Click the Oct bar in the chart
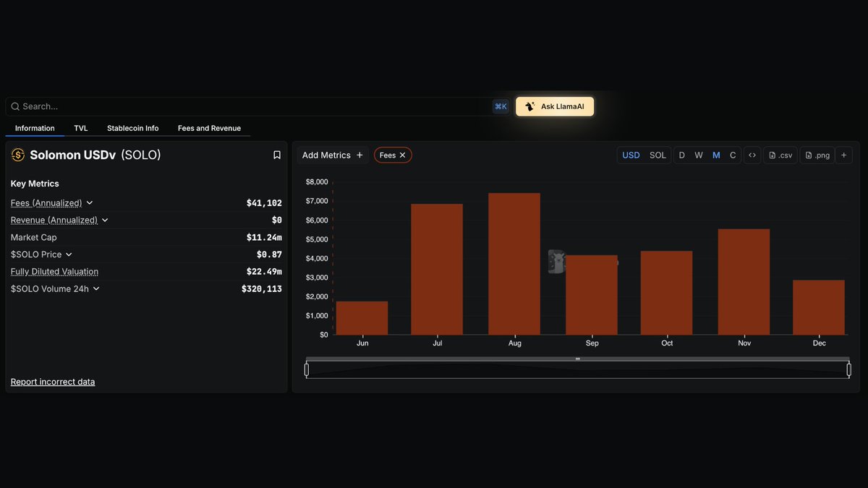This screenshot has width=868, height=488. click(x=667, y=293)
